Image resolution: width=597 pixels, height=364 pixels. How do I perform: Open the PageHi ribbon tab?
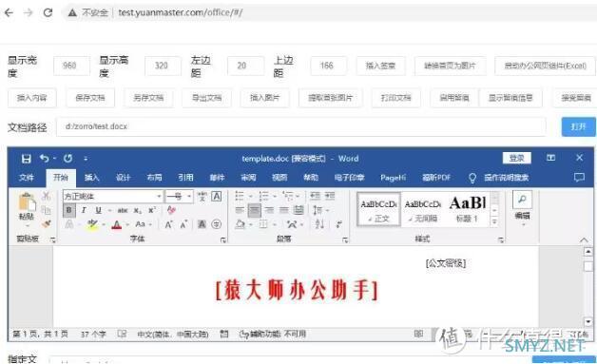(393, 178)
